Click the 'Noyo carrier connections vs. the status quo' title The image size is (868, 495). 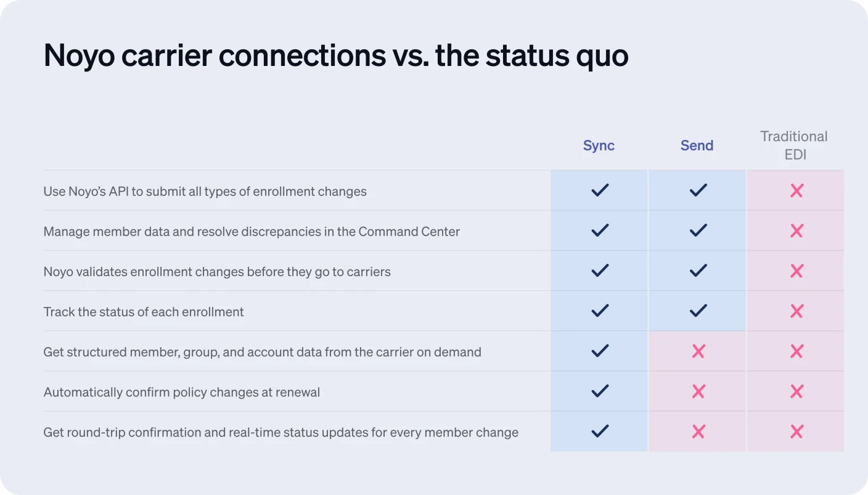point(336,55)
